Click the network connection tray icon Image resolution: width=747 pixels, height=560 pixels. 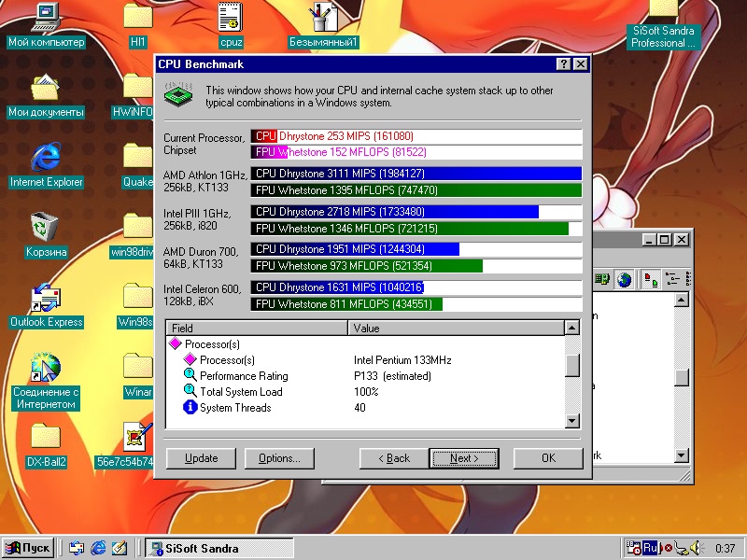point(682,548)
